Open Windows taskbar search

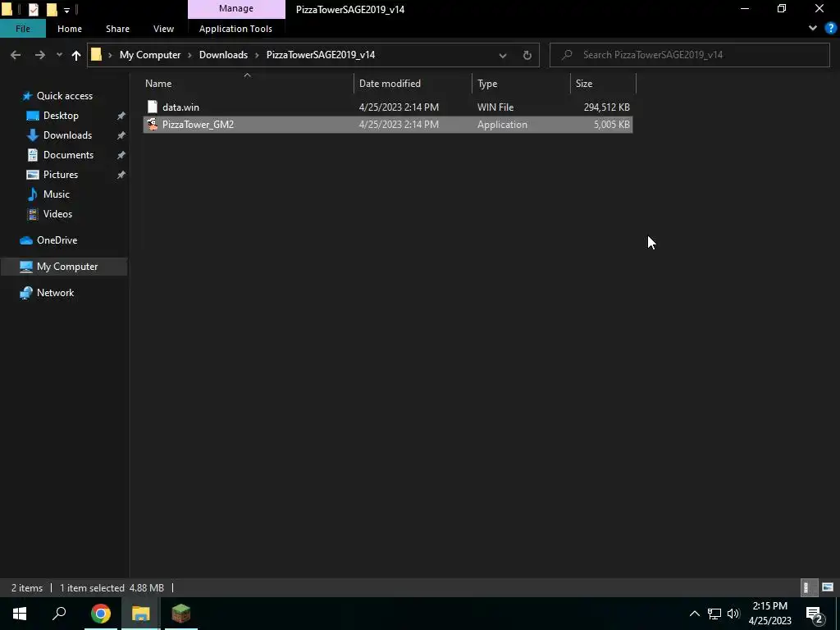tap(59, 614)
